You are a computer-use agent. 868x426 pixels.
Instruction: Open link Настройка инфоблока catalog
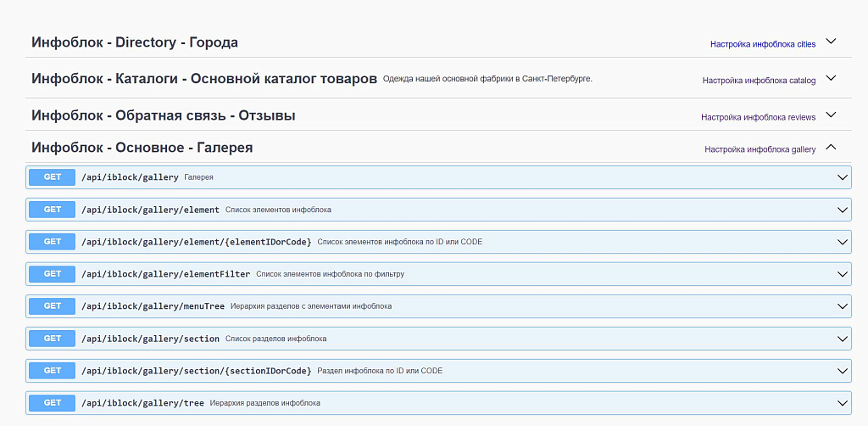(759, 81)
